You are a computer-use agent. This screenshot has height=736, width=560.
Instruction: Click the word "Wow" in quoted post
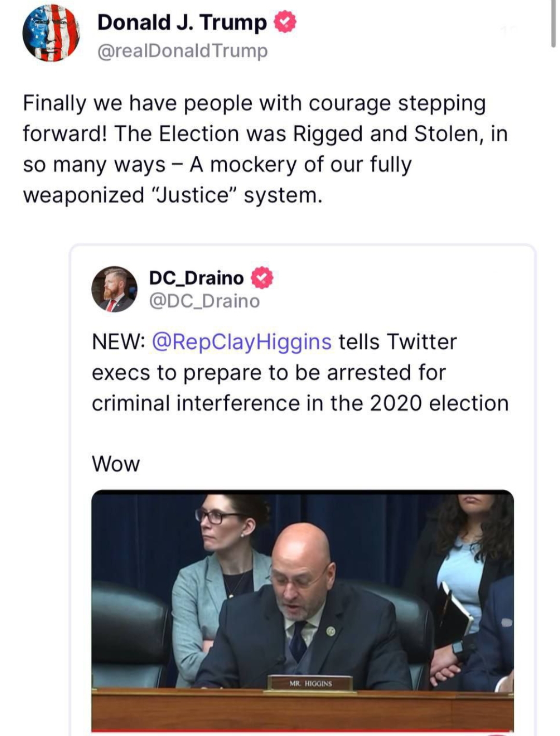point(116,464)
